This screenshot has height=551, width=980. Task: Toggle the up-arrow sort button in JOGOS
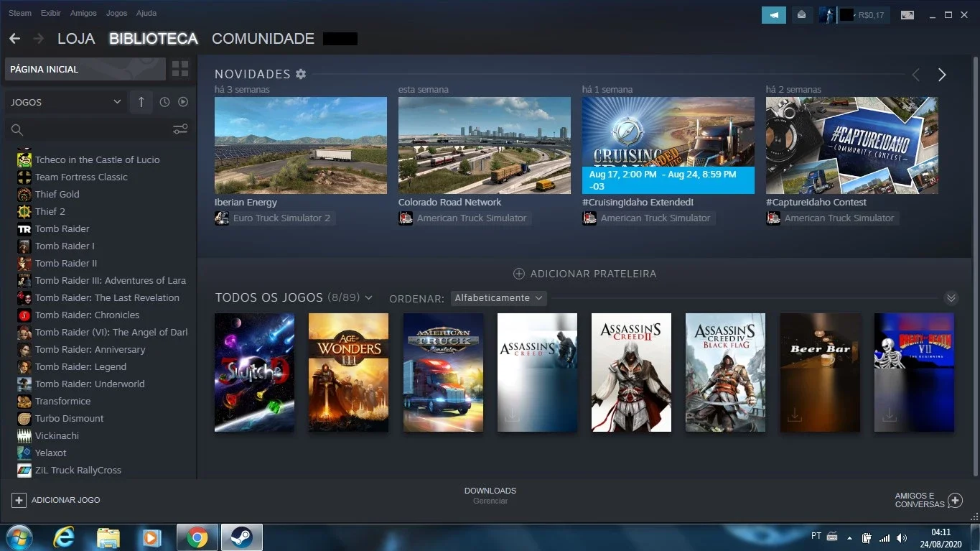click(x=141, y=102)
